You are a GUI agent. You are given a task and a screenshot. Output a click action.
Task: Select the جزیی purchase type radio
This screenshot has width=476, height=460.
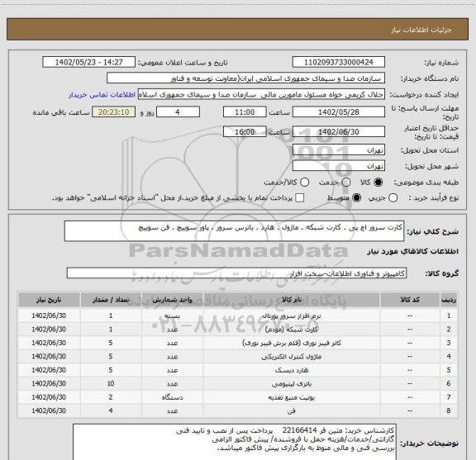(x=393, y=198)
